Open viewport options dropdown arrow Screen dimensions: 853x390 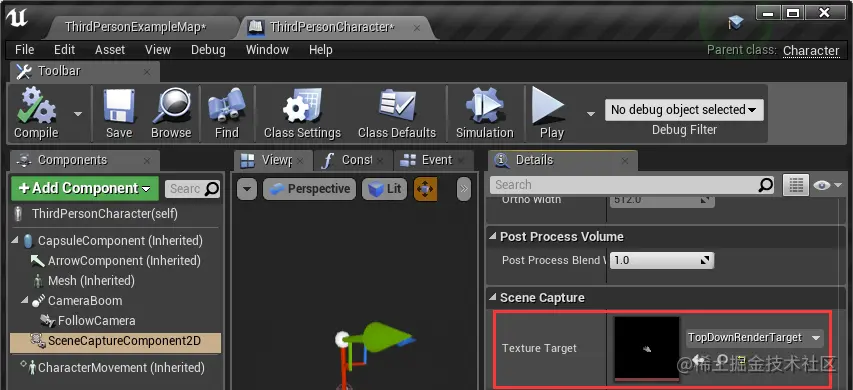[246, 189]
